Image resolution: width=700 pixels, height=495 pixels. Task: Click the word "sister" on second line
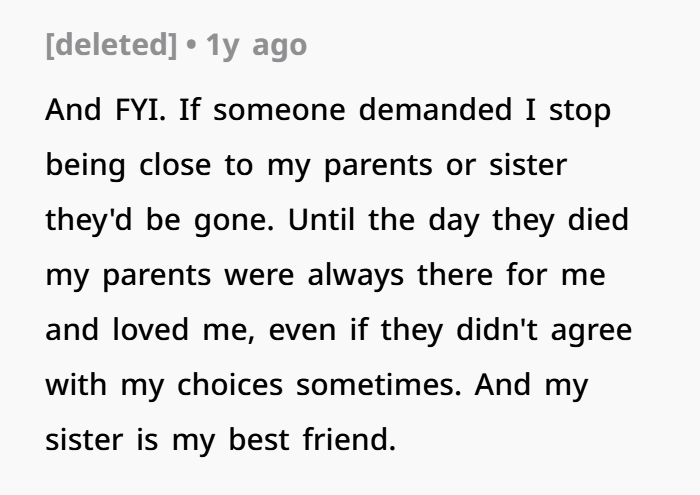click(x=528, y=165)
